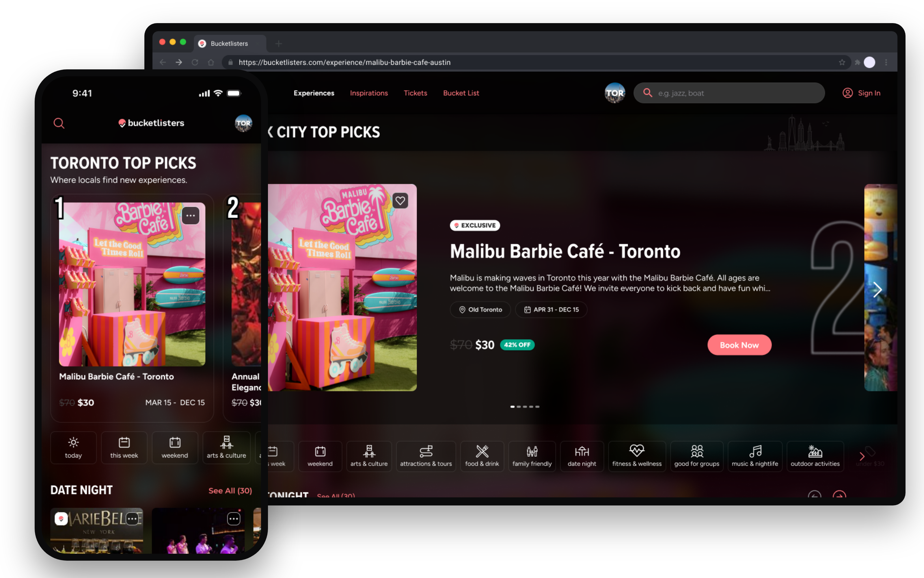Tap bucketlisters logo on phone
This screenshot has width=924, height=578.
click(151, 123)
